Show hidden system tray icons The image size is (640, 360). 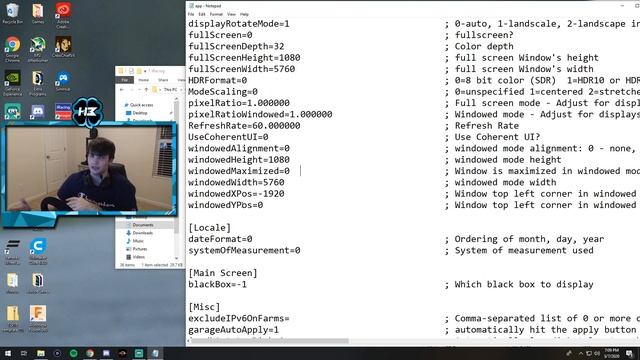(x=580, y=353)
